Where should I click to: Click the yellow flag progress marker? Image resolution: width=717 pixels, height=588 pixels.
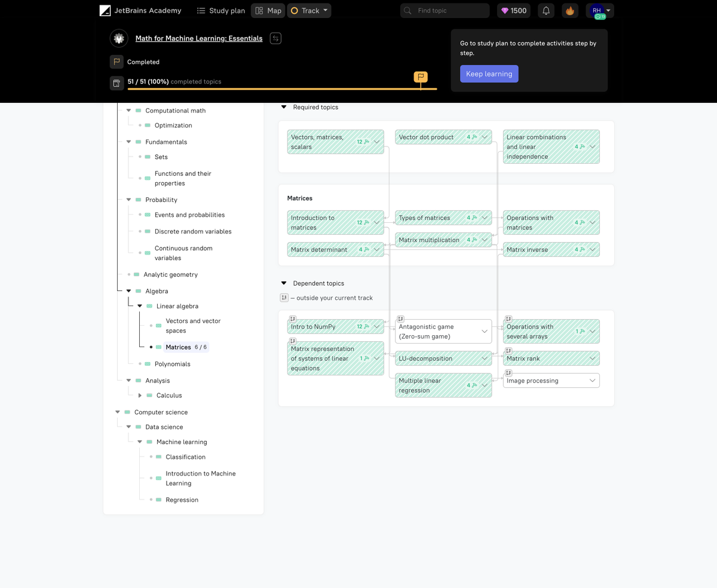pyautogui.click(x=421, y=76)
